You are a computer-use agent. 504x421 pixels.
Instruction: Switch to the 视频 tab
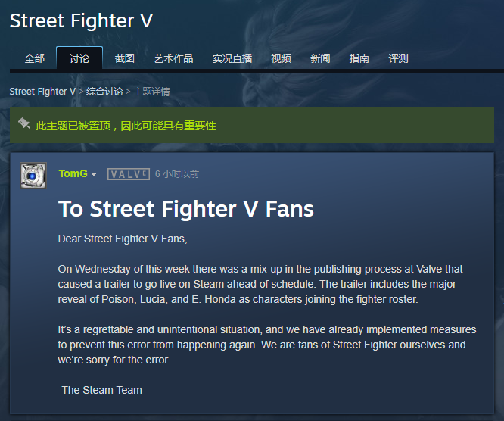(x=281, y=58)
